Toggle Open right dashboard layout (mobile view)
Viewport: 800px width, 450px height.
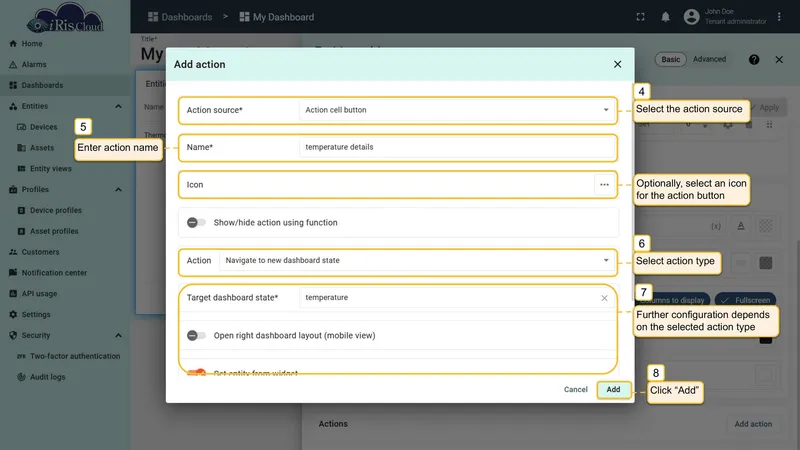[x=196, y=335]
